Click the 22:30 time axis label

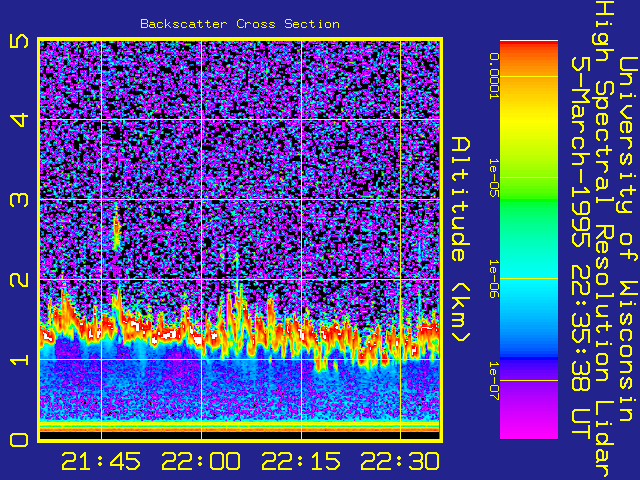pos(400,462)
